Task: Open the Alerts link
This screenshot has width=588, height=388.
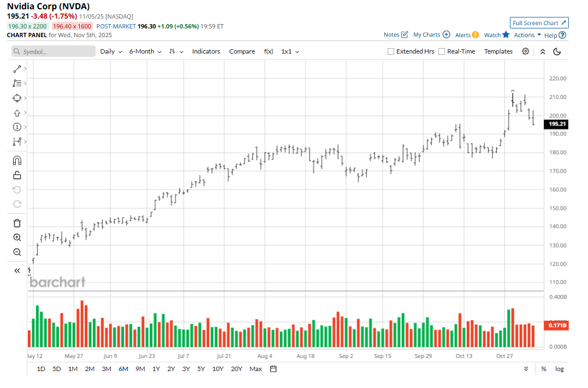Action: [x=463, y=35]
